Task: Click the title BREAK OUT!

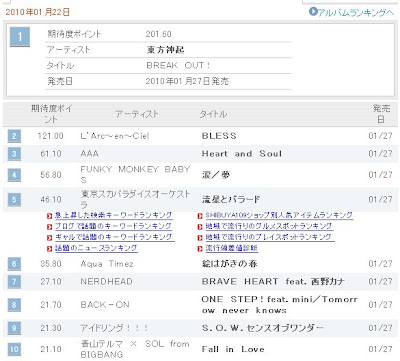Action: (178, 65)
